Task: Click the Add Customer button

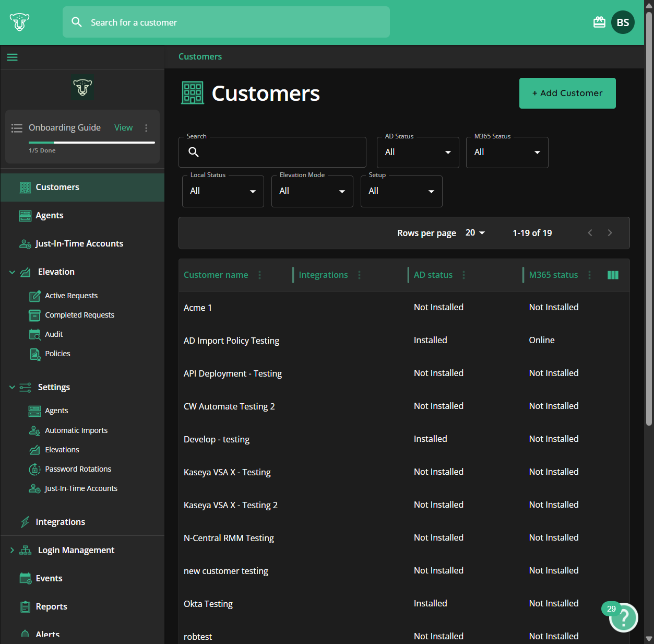Action: pos(567,93)
